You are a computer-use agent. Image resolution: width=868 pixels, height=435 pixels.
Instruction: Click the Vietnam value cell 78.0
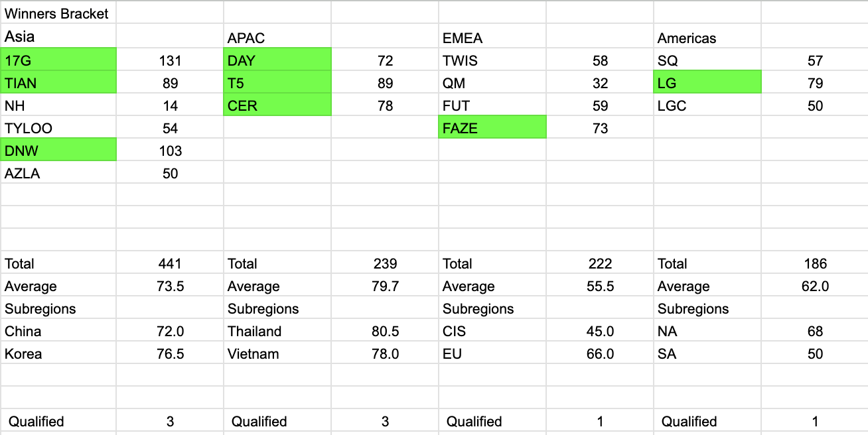(x=385, y=354)
